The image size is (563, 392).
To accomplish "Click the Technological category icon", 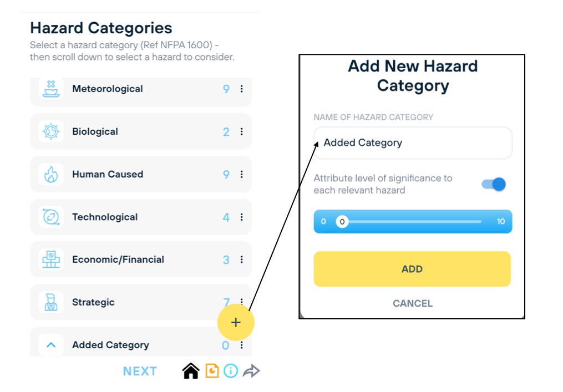I will click(x=51, y=217).
